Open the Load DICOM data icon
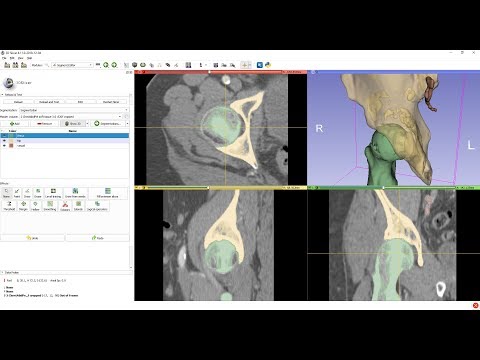The width and height of the screenshot is (480, 360). (15, 65)
